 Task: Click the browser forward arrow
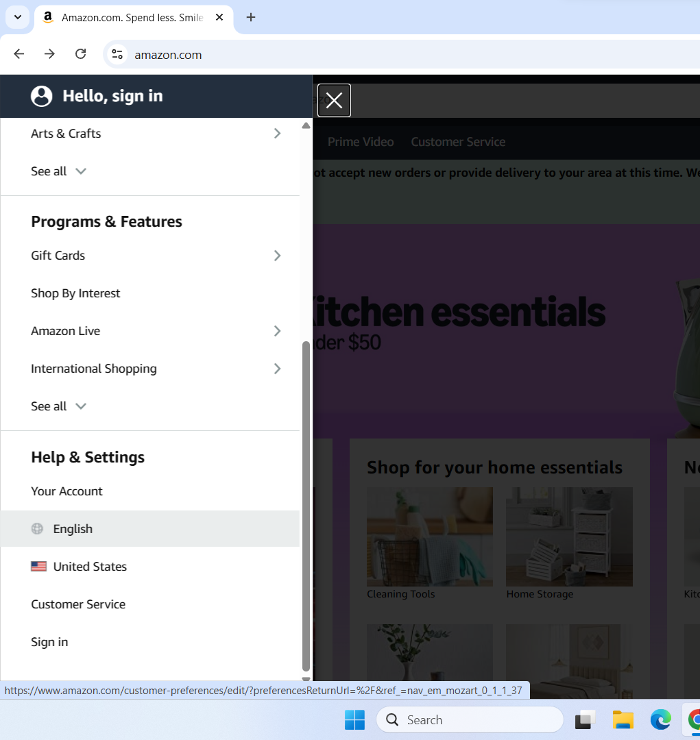tap(49, 54)
